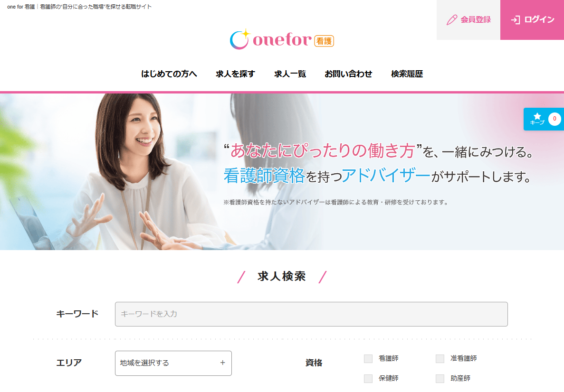
Task: Select お問い合わせ in the navigation
Action: (348, 74)
